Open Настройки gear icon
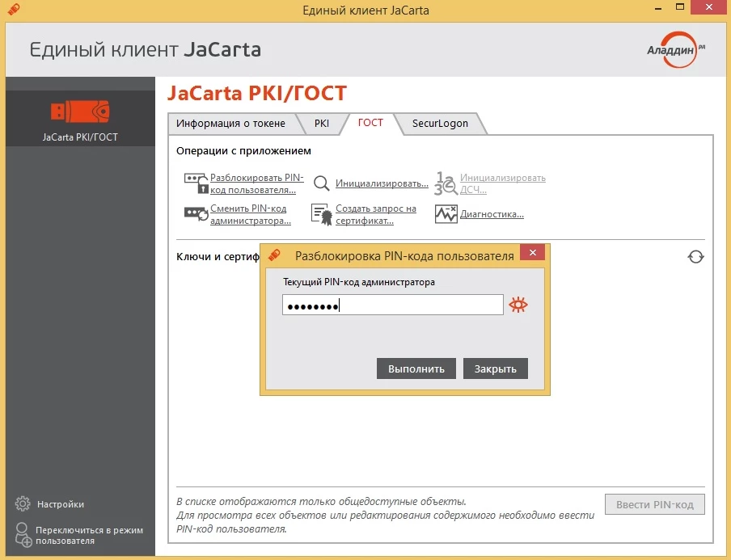This screenshot has width=731, height=560. pyautogui.click(x=23, y=503)
